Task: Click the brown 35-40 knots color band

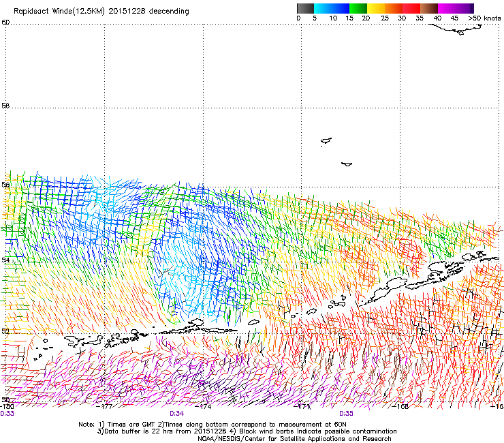Action: 429,8
